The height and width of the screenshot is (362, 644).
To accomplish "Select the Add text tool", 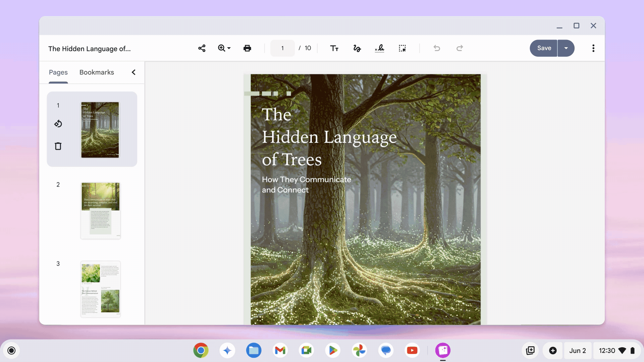I will pyautogui.click(x=334, y=48).
